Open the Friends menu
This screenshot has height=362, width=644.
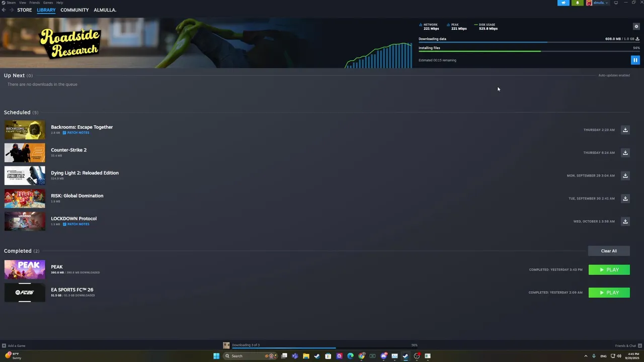35,3
